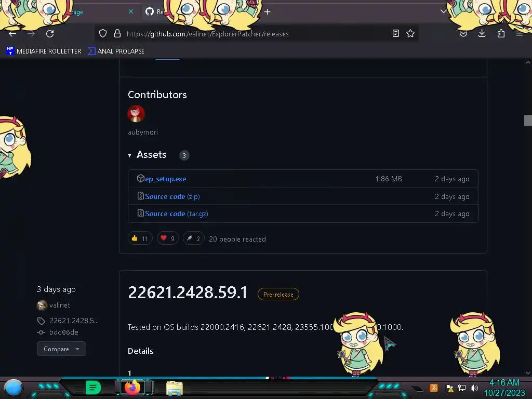Toggle thumbs up reaction with 11
Image resolution: width=532 pixels, height=399 pixels.
pyautogui.click(x=140, y=238)
